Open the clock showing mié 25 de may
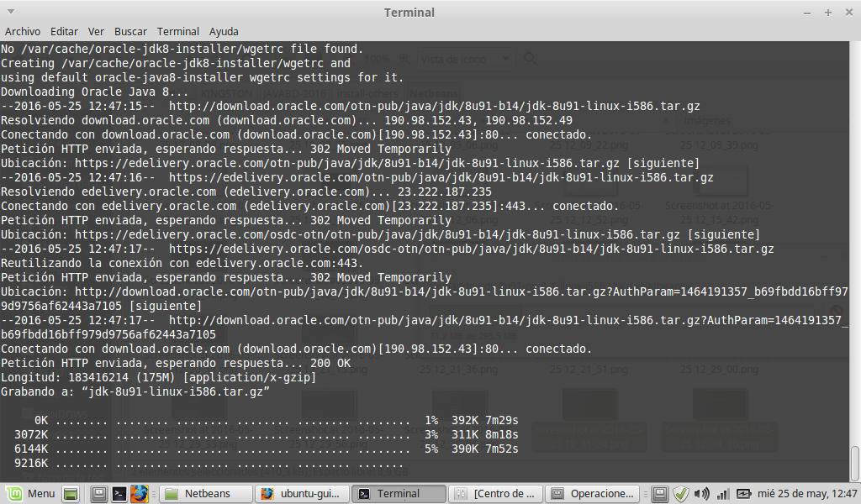 [806, 494]
